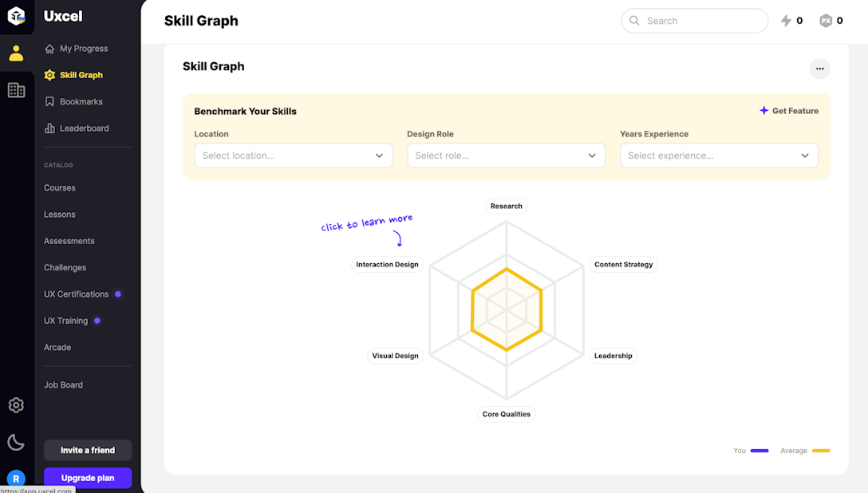The image size is (868, 493).
Task: Open Leaderboard from the sidebar
Action: (84, 128)
